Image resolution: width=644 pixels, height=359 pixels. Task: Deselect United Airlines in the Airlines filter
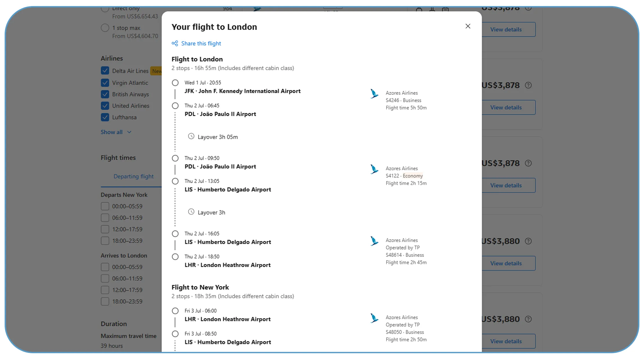coord(105,106)
